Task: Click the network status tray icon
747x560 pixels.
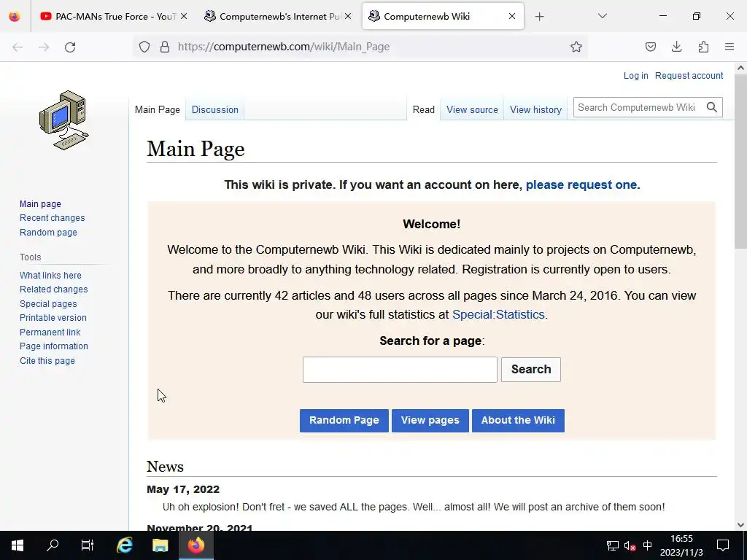Action: (x=612, y=545)
